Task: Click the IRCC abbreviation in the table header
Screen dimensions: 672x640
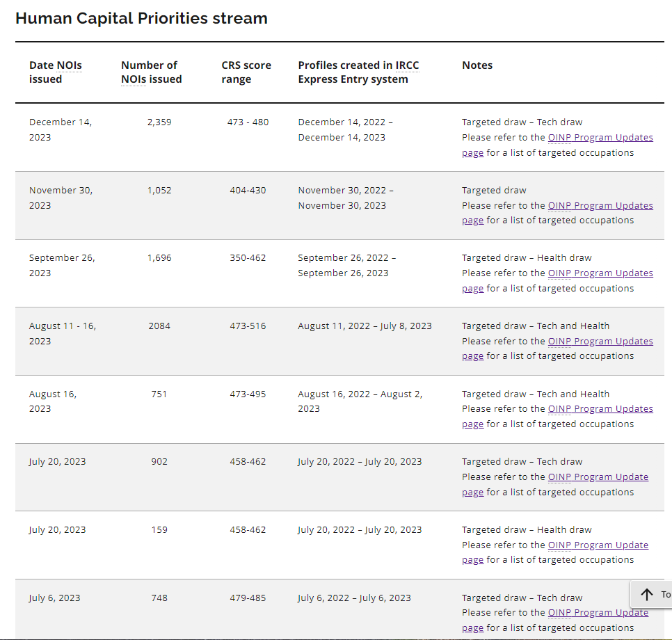Action: click(x=407, y=65)
